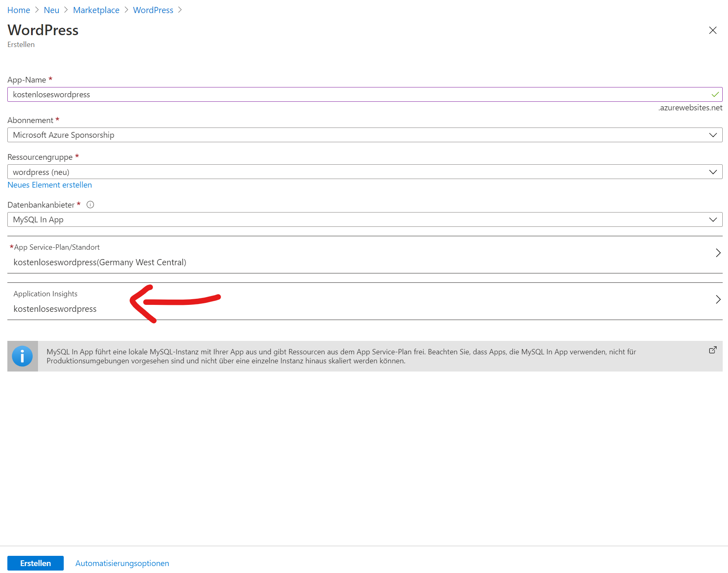
Task: Go to Home breadcrumb
Action: pos(19,10)
